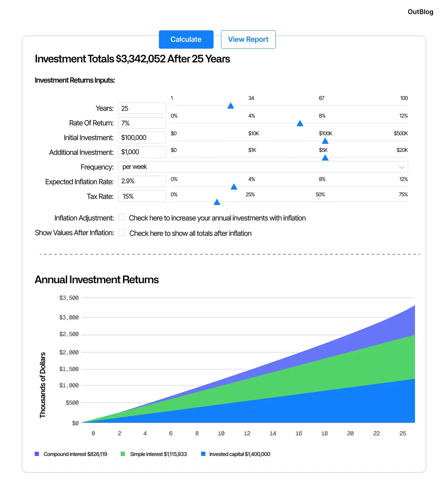Viewport: 448px width, 503px height.
Task: Select the Years input field
Action: point(142,109)
